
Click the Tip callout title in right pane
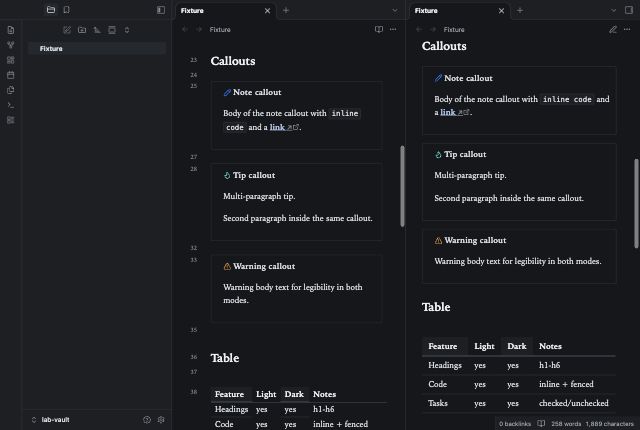465,154
